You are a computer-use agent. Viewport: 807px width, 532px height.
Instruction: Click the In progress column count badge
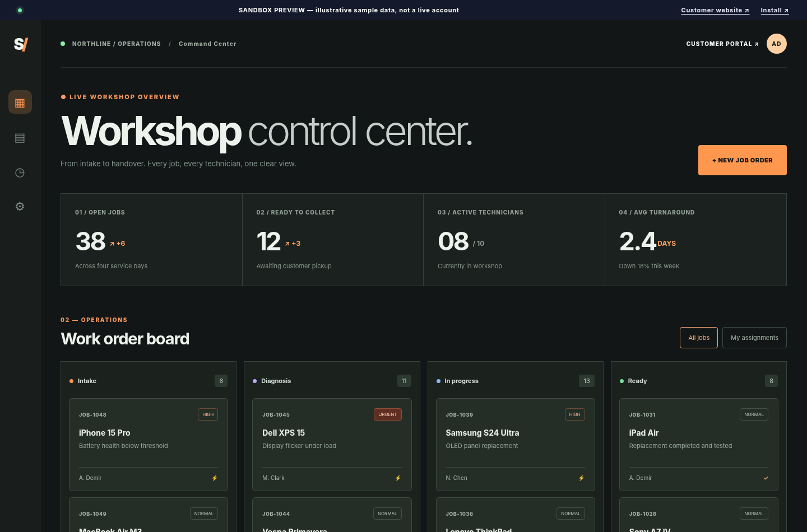587,381
